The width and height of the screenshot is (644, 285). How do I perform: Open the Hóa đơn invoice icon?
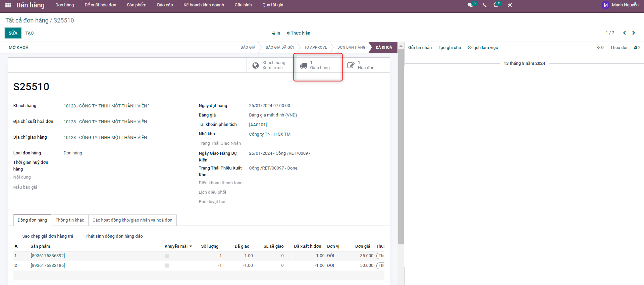pyautogui.click(x=351, y=65)
